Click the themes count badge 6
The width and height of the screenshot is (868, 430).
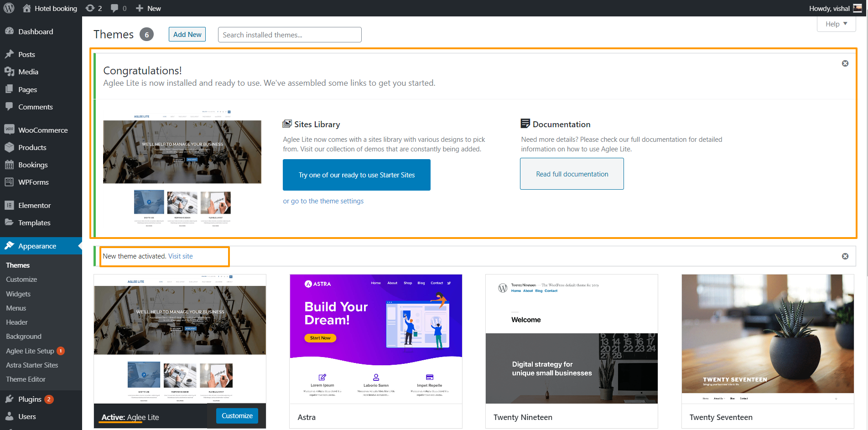(146, 35)
